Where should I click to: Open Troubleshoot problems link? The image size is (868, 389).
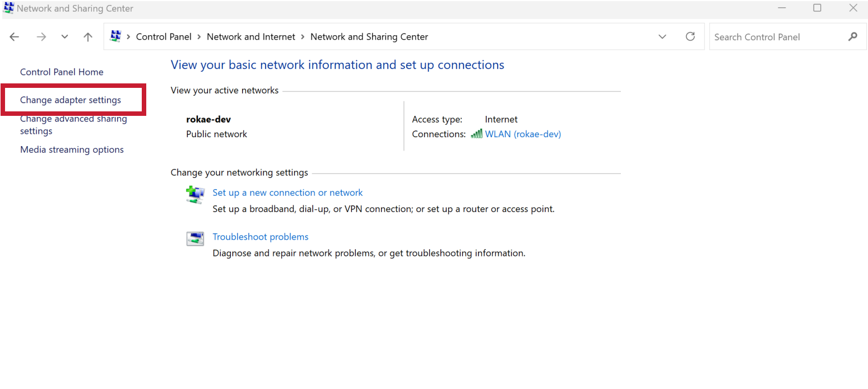(261, 237)
